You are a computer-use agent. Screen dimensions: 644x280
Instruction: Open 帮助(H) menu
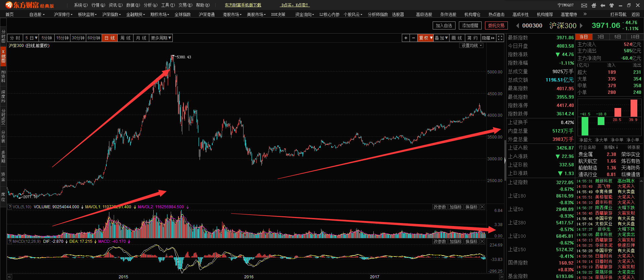click(x=203, y=5)
